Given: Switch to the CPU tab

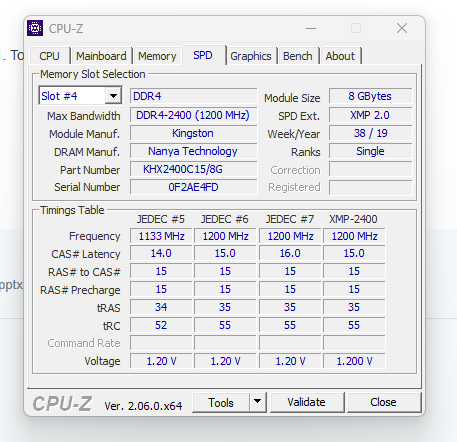Looking at the screenshot, I should tap(49, 56).
